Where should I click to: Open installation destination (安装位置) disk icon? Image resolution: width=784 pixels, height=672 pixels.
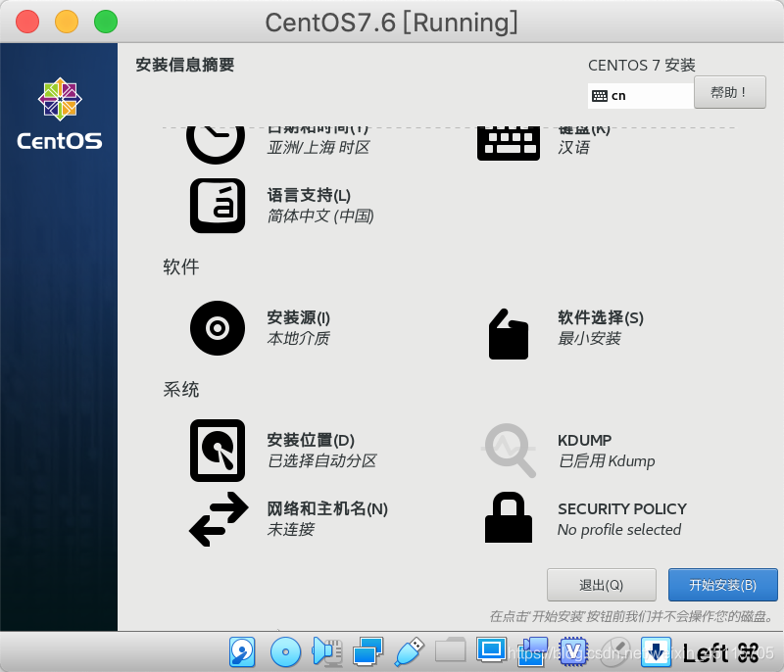pyautogui.click(x=218, y=451)
